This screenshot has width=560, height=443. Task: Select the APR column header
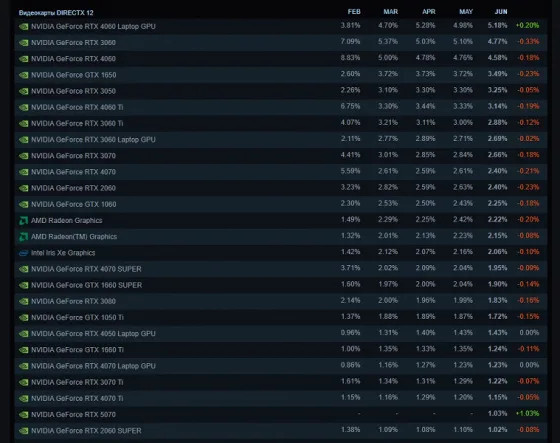[429, 12]
